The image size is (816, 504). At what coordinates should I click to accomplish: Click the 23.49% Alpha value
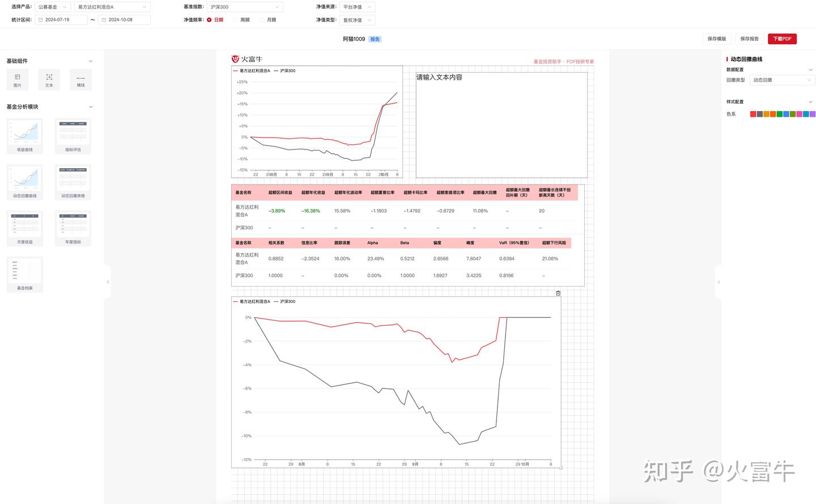[x=376, y=259]
